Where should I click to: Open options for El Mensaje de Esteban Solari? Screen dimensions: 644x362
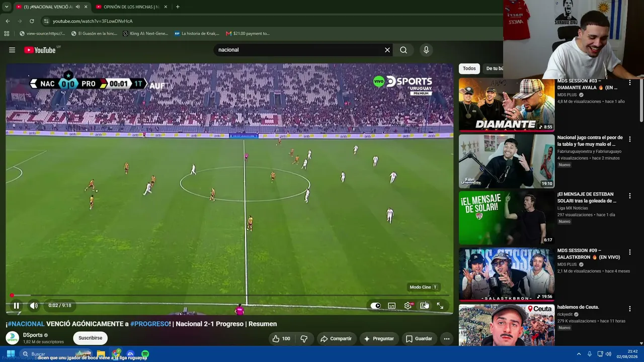629,196
